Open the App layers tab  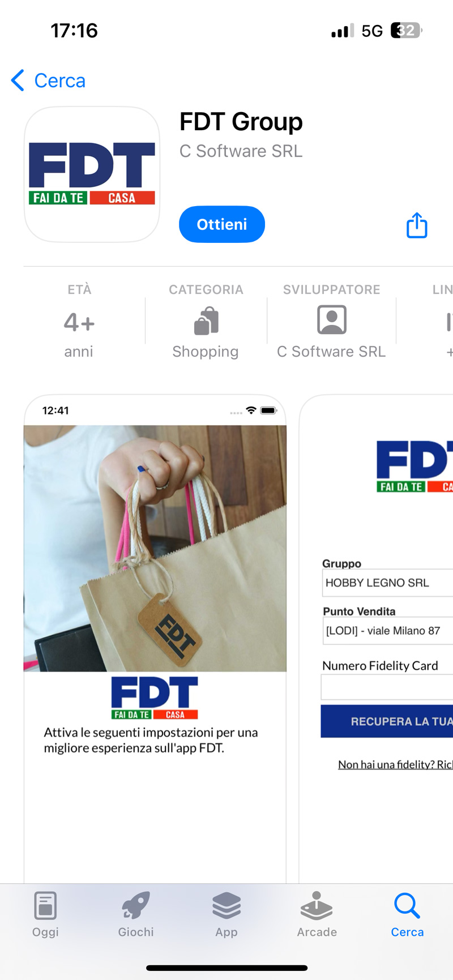tap(226, 914)
